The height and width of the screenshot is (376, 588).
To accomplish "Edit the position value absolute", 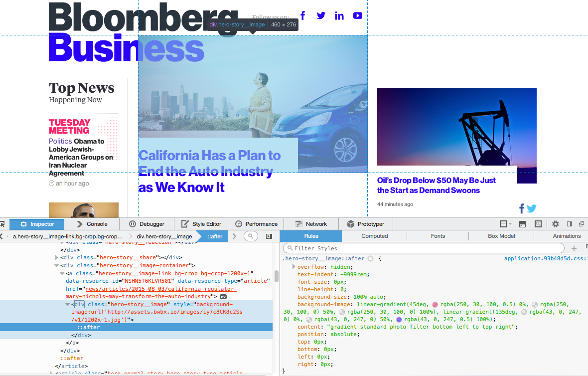I will (344, 334).
